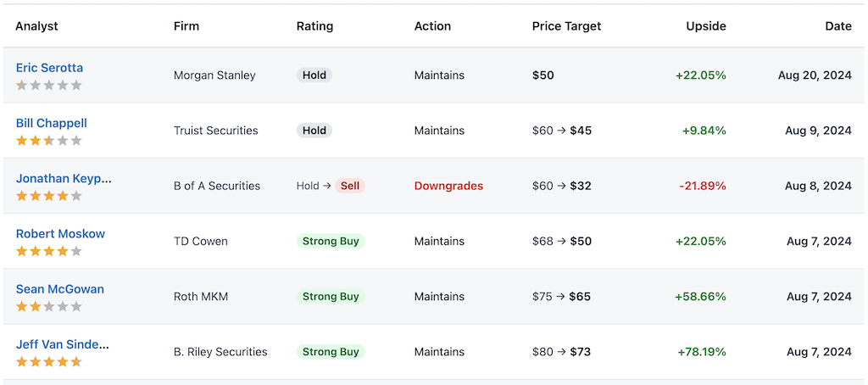Click Bill Chappell's star rating icons
868x385 pixels.
48,141
